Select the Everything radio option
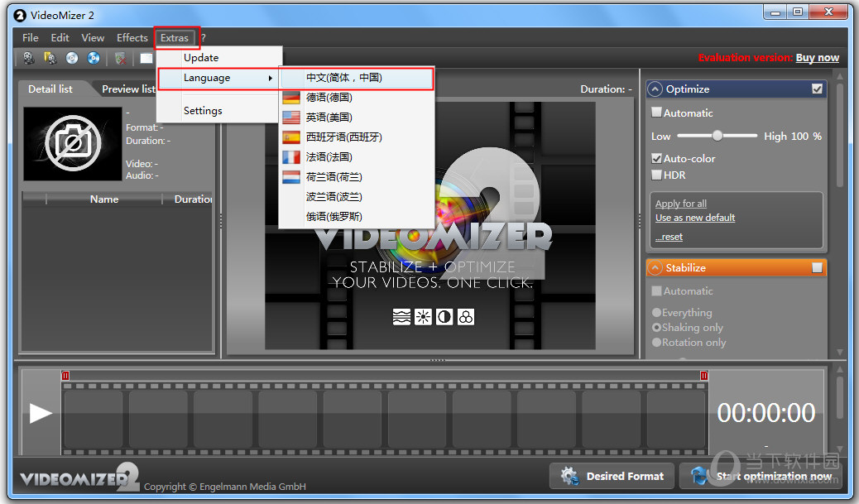The image size is (859, 504). pyautogui.click(x=656, y=312)
